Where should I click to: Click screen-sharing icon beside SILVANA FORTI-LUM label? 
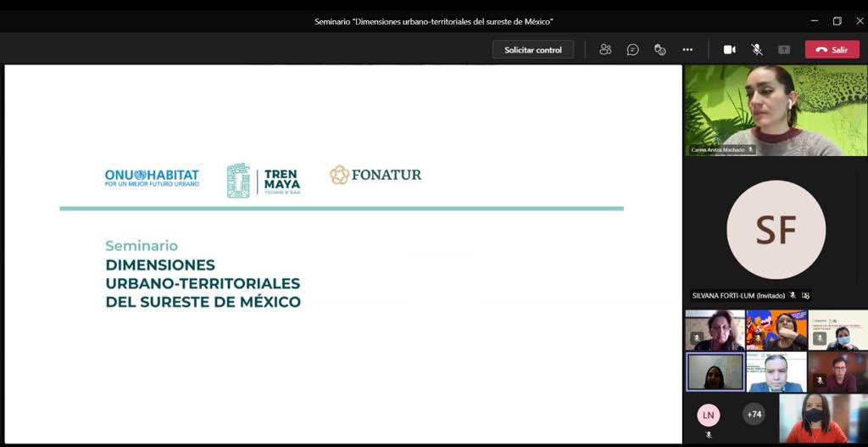click(x=805, y=296)
